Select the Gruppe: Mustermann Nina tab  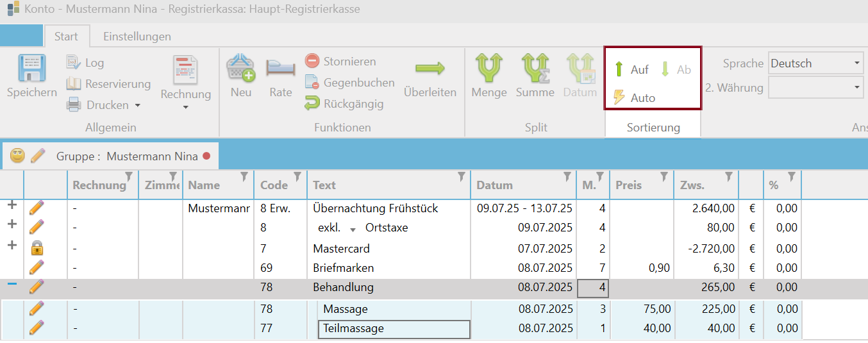[111, 156]
